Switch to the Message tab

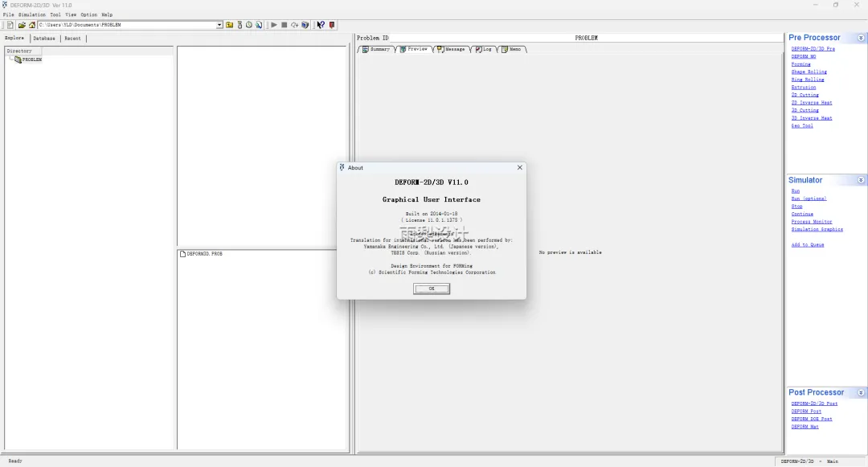451,49
